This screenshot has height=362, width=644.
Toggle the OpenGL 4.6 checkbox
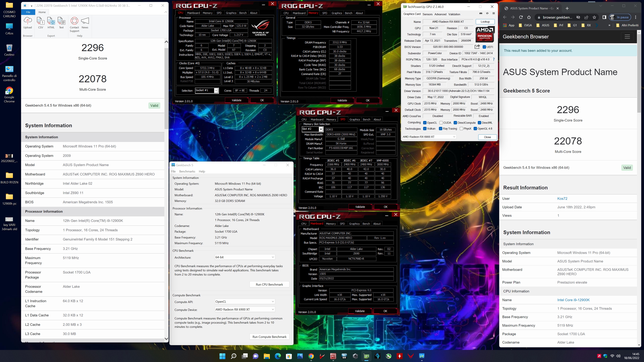475,129
